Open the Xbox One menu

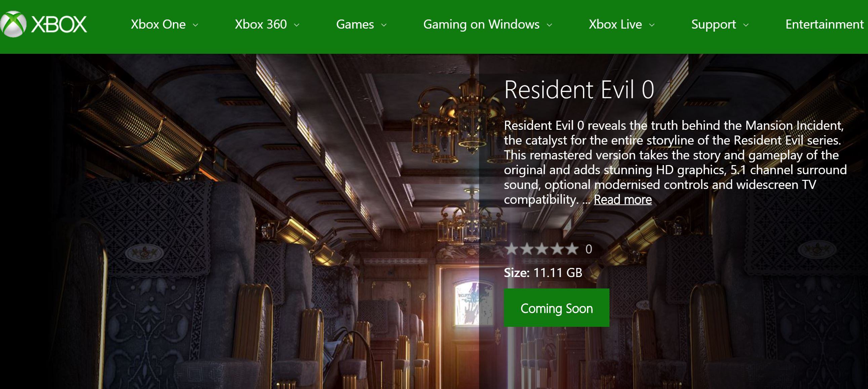[x=158, y=24]
